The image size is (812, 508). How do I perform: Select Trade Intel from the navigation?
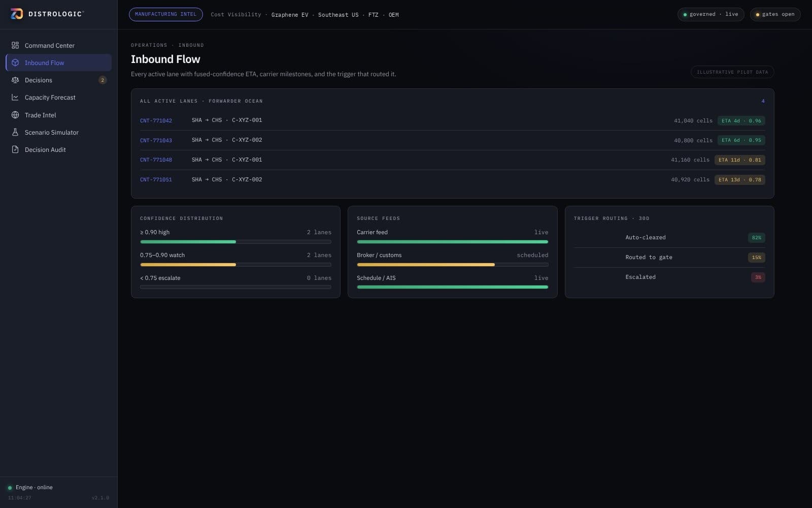pyautogui.click(x=58, y=115)
